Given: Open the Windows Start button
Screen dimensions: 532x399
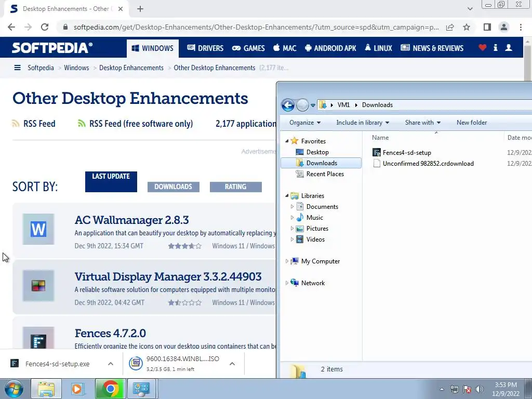Looking at the screenshot, I should point(14,389).
